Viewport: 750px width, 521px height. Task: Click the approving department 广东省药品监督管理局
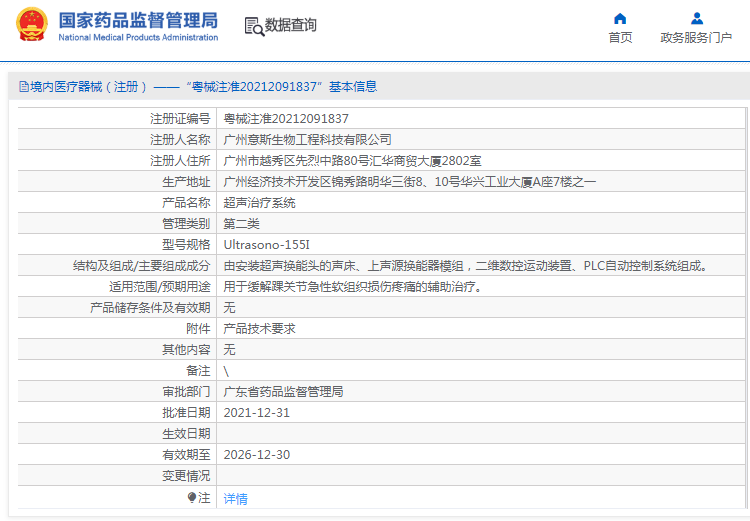(x=283, y=391)
